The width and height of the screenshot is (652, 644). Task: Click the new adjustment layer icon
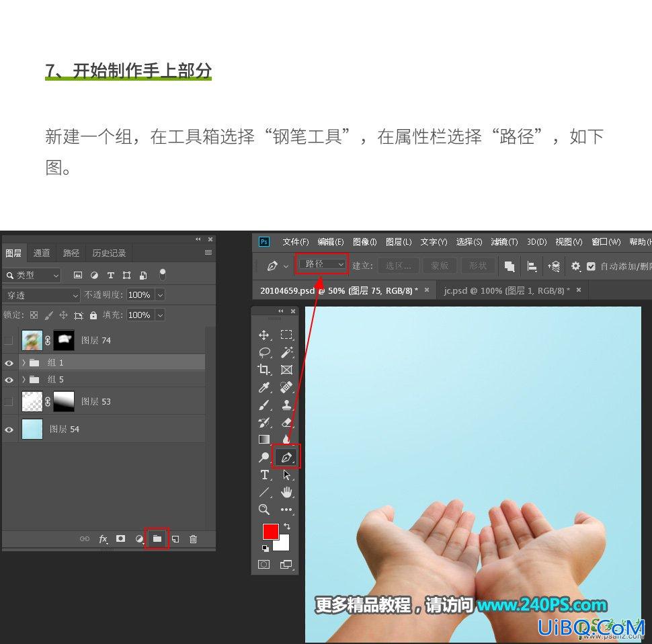[x=139, y=539]
